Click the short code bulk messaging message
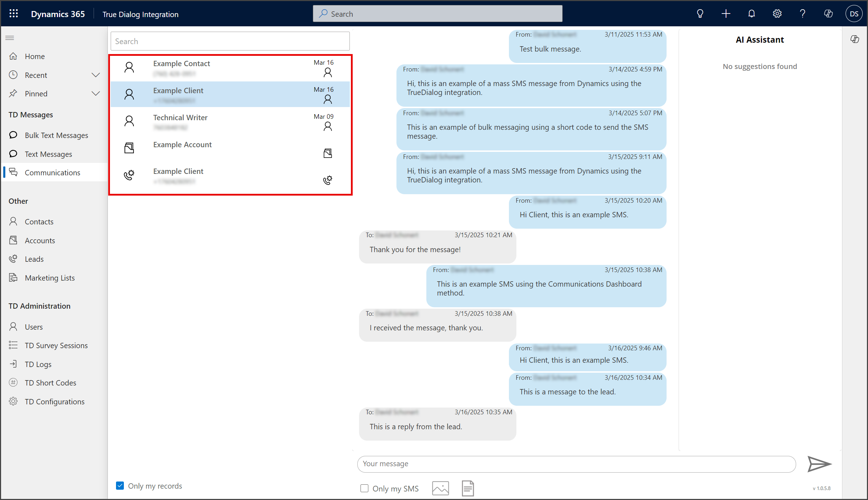 click(x=531, y=129)
